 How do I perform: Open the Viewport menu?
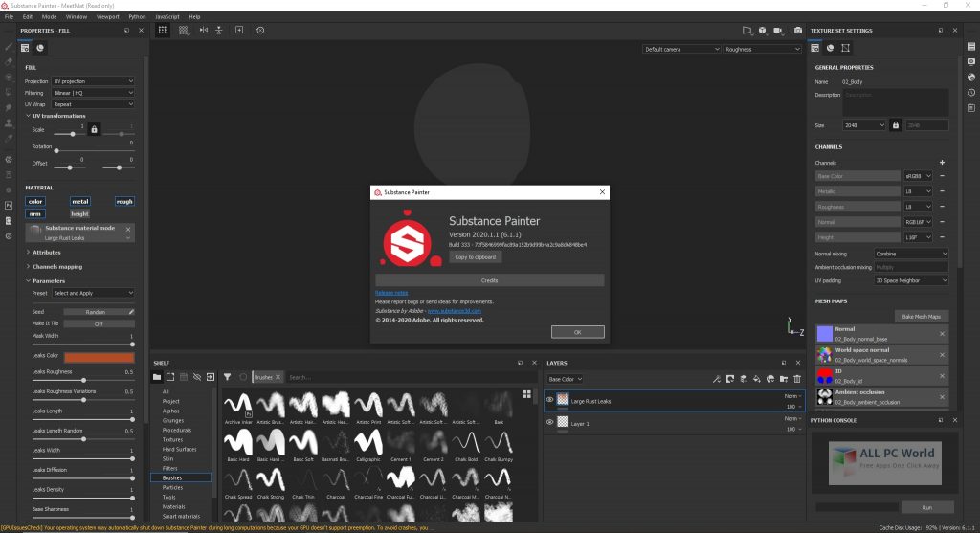pyautogui.click(x=107, y=17)
